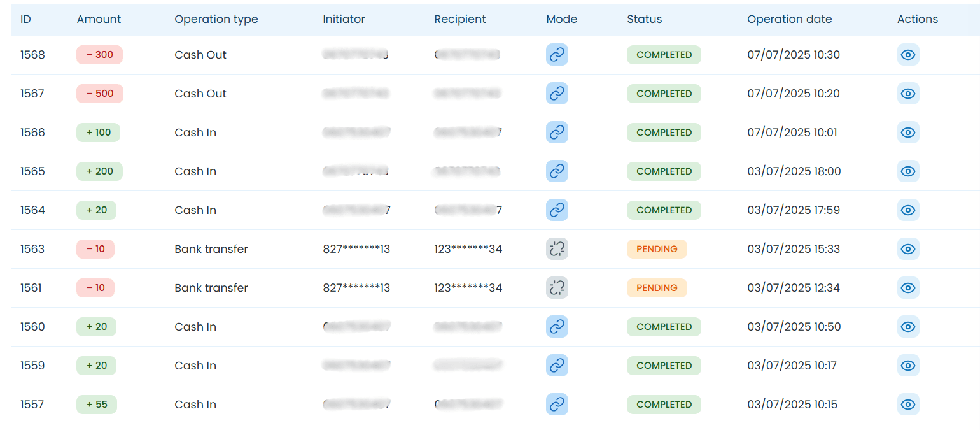Click the Operation date column header
Image resolution: width=980 pixels, height=430 pixels.
pyautogui.click(x=789, y=19)
